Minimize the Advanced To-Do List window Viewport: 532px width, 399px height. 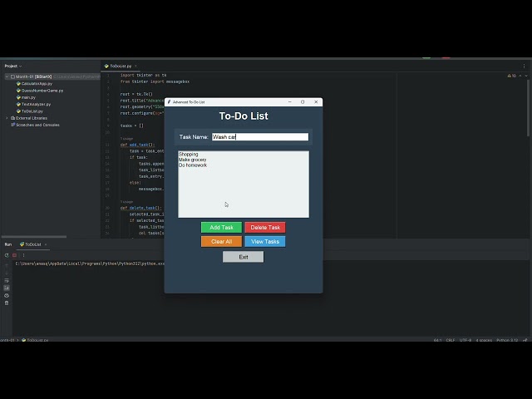point(290,101)
